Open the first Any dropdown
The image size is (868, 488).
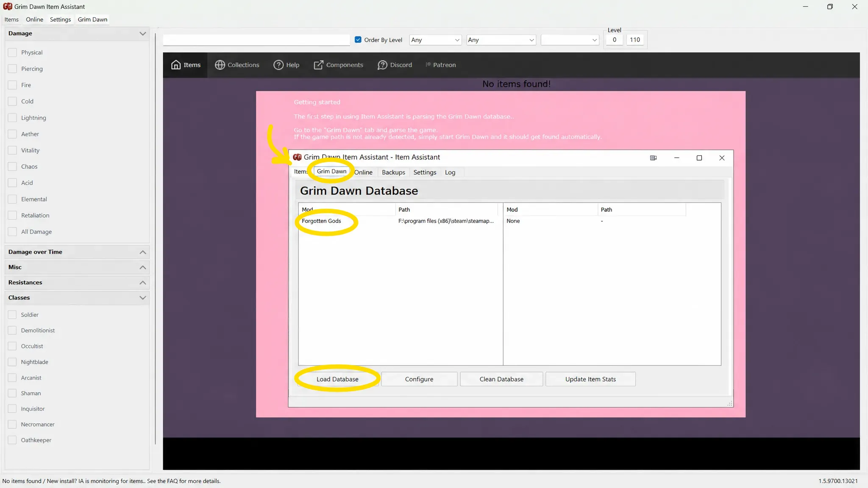click(435, 40)
